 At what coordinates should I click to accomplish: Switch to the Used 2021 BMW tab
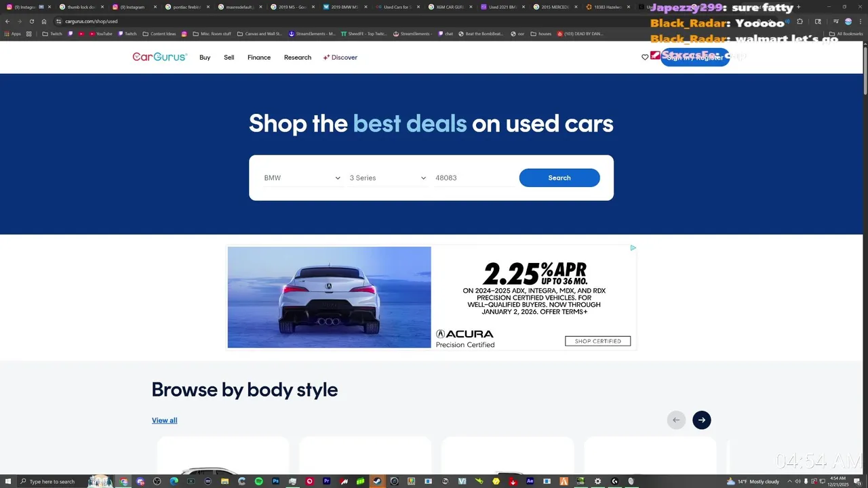coord(502,7)
